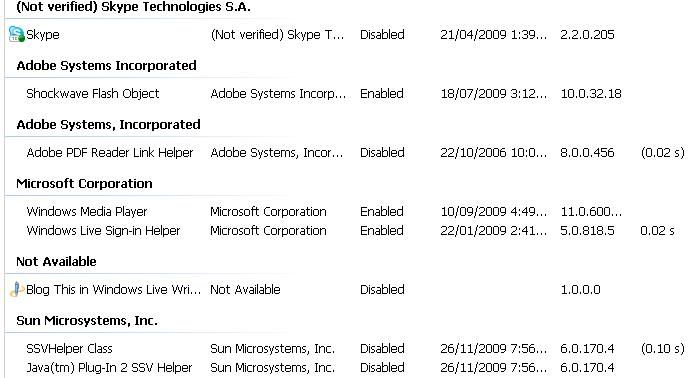Click the Adobe Systems, Incorporated group header
Image resolution: width=697 pixels, height=378 pixels.
[x=108, y=125]
